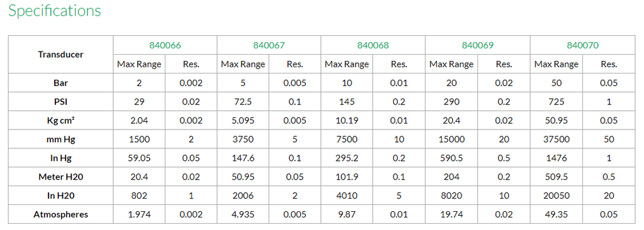Click the 590.5 In Hg value
The image size is (644, 230).
[452, 158]
